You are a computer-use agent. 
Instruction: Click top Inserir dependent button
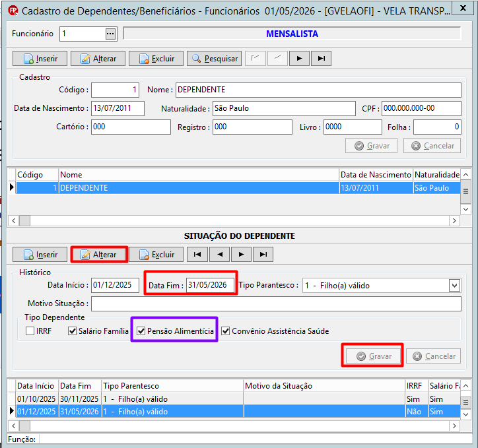point(40,59)
